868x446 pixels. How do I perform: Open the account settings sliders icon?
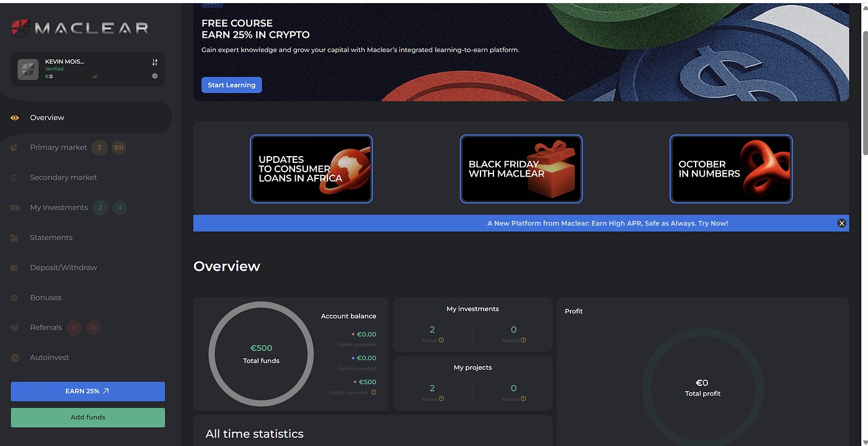155,62
